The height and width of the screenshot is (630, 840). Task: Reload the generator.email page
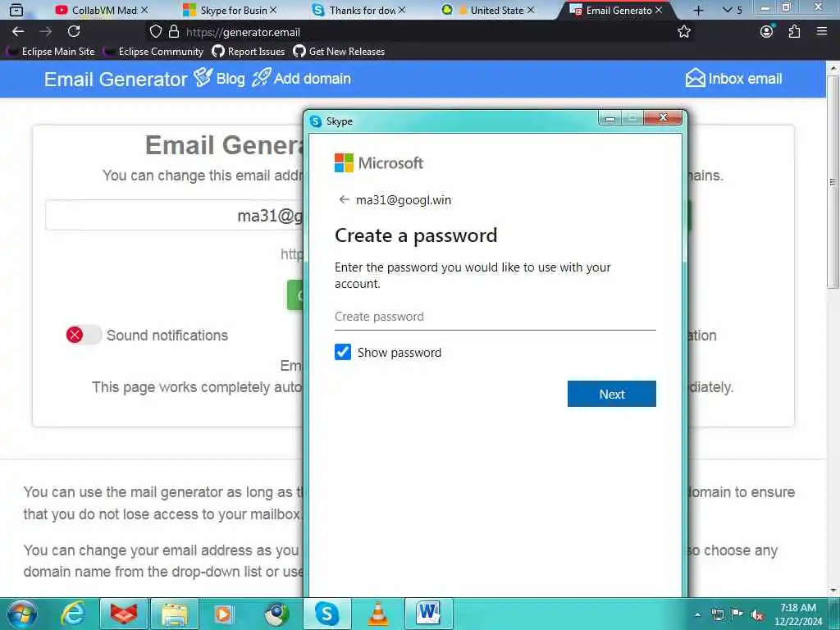pyautogui.click(x=74, y=32)
